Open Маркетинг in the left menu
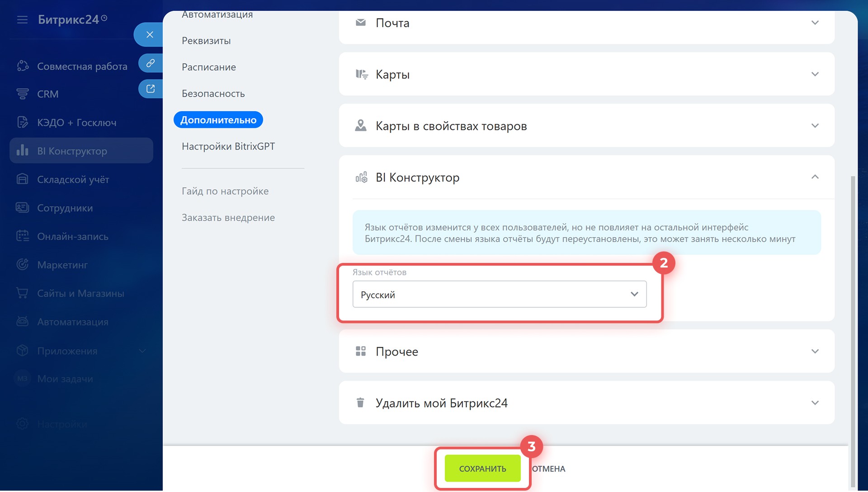Viewport: 868px width, 492px height. (62, 265)
